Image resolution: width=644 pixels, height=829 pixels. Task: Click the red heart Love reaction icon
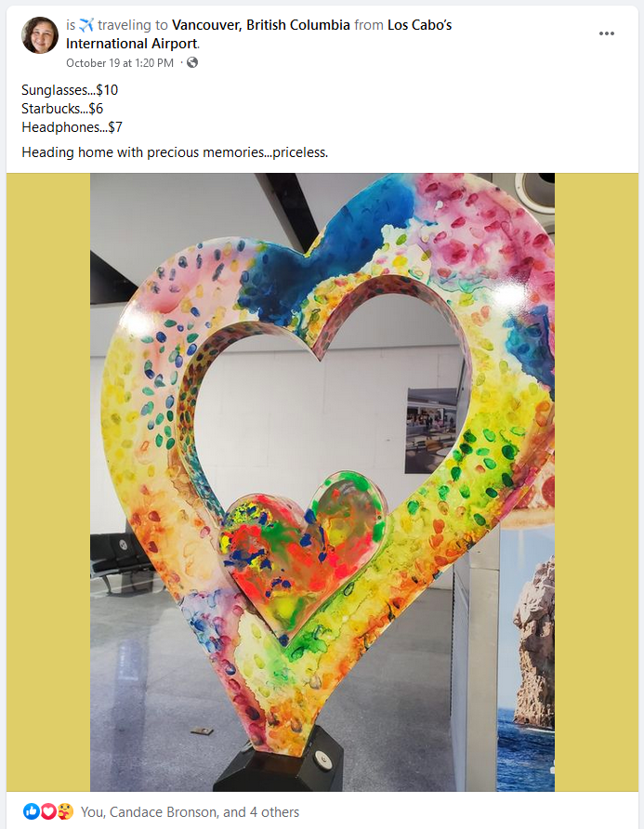pyautogui.click(x=48, y=811)
